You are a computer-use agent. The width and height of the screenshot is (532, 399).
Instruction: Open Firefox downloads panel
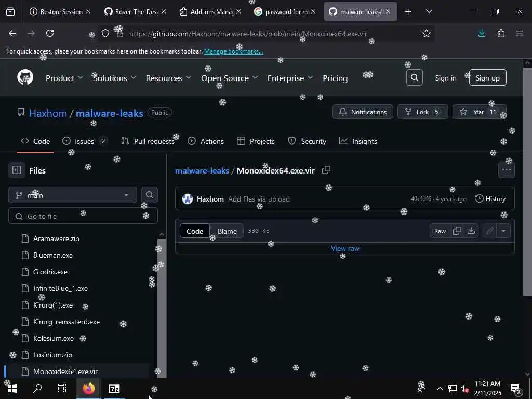[482, 33]
